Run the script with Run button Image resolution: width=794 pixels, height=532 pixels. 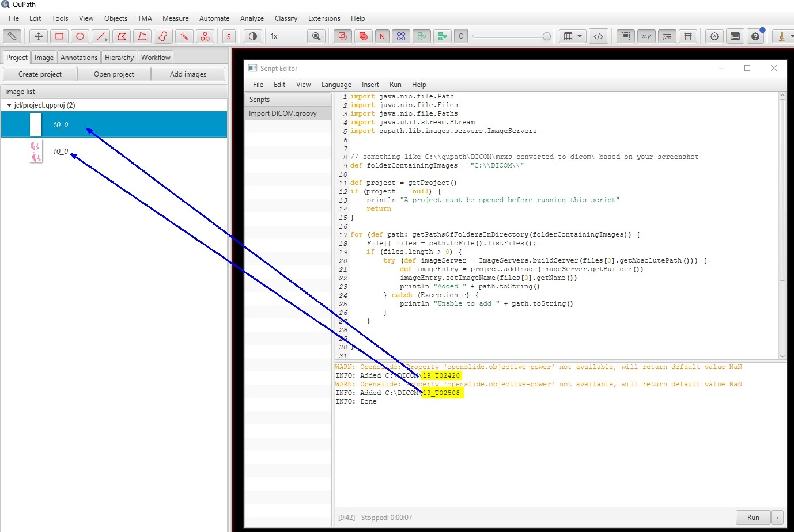[x=753, y=517]
